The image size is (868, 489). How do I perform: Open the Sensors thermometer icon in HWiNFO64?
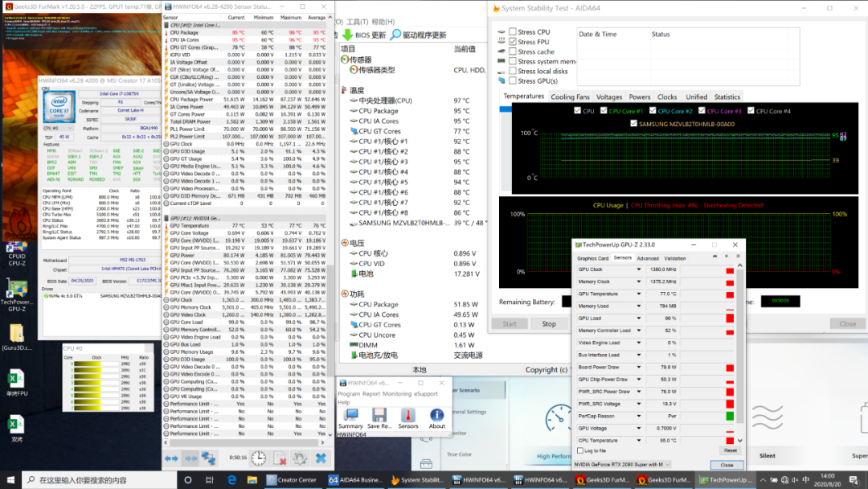pyautogui.click(x=408, y=416)
